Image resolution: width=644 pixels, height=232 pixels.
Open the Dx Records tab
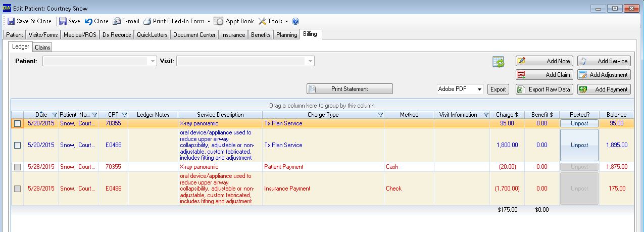[117, 35]
